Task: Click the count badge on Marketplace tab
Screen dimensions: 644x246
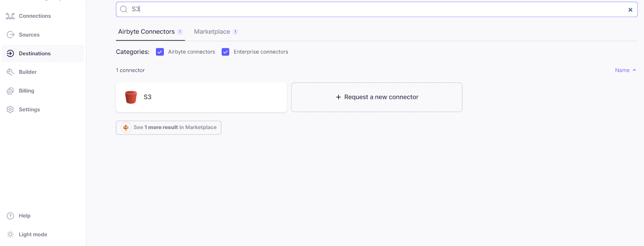Action: [235, 32]
